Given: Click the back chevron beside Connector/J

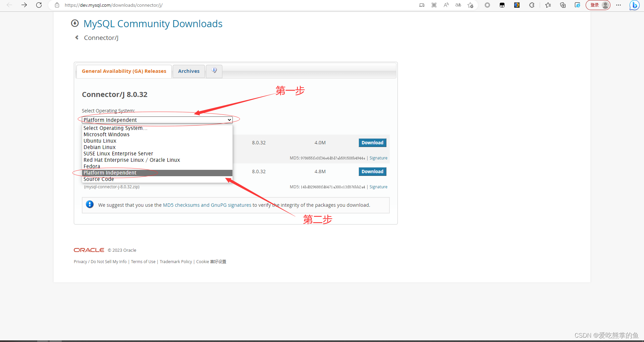Looking at the screenshot, I should (77, 38).
